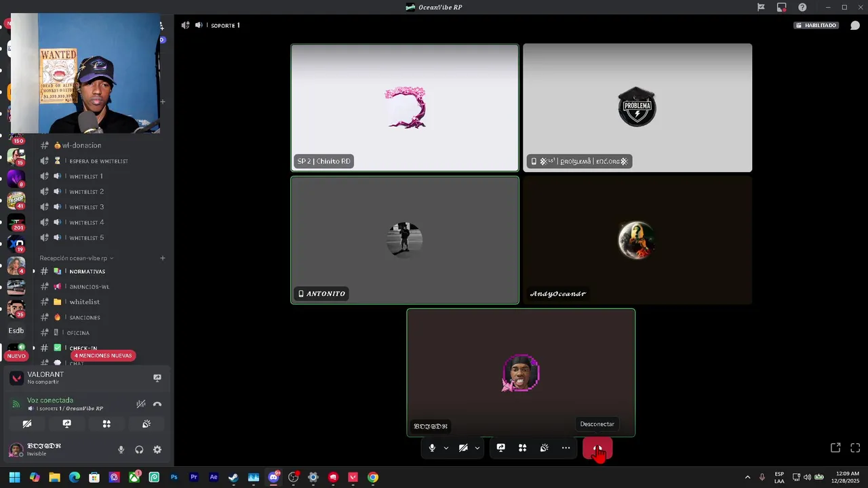This screenshot has width=868, height=488.
Task: Jump to 4 MENCIONES NUEVAS pill
Action: click(x=103, y=356)
